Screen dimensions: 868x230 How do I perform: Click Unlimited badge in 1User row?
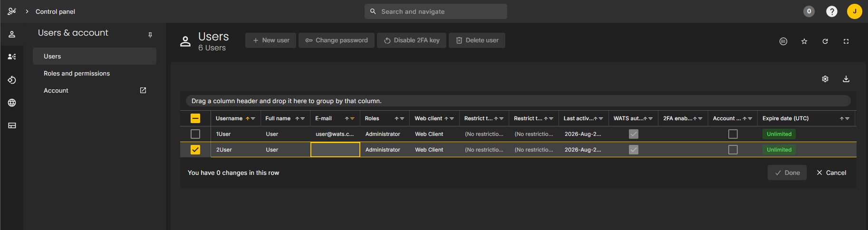(779, 134)
